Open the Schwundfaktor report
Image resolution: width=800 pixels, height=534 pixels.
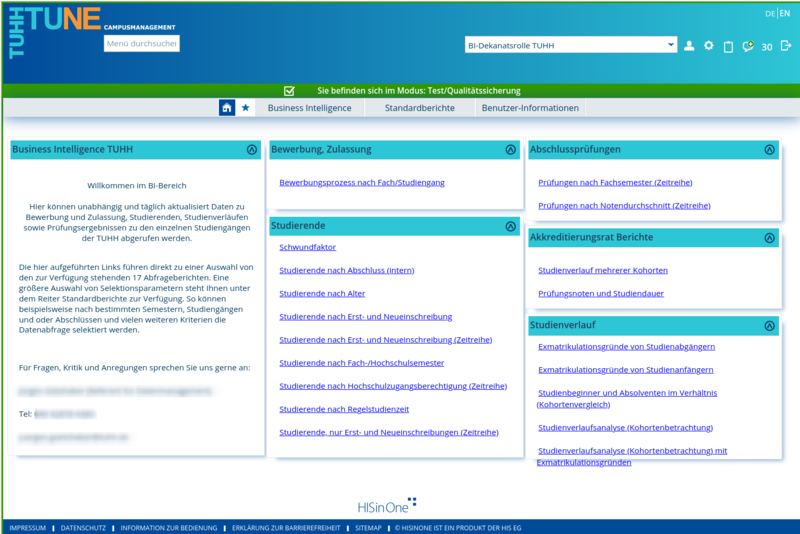click(308, 247)
